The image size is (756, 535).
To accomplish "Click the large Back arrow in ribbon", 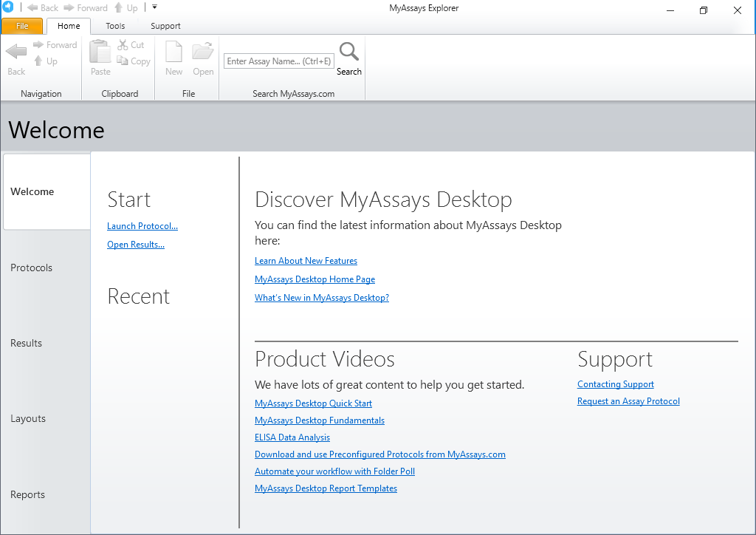I will tap(16, 52).
